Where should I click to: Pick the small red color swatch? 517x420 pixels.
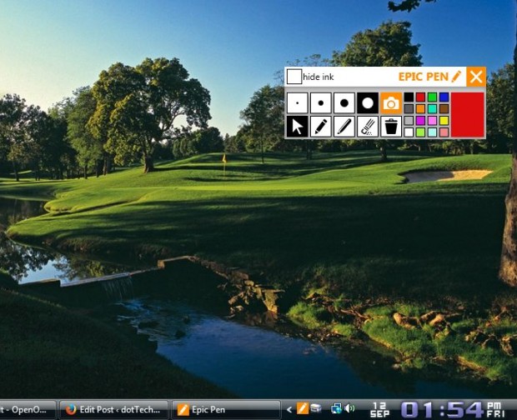click(x=420, y=97)
